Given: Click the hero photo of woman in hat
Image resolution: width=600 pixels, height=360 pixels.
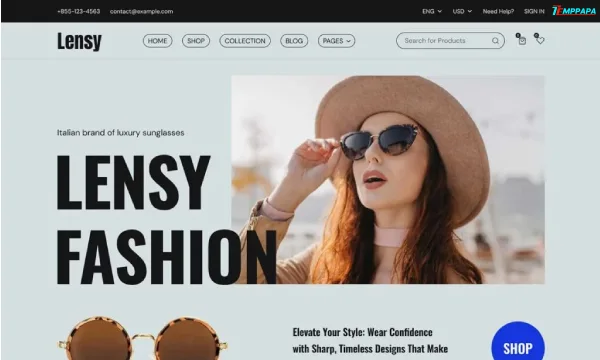Looking at the screenshot, I should click(388, 179).
